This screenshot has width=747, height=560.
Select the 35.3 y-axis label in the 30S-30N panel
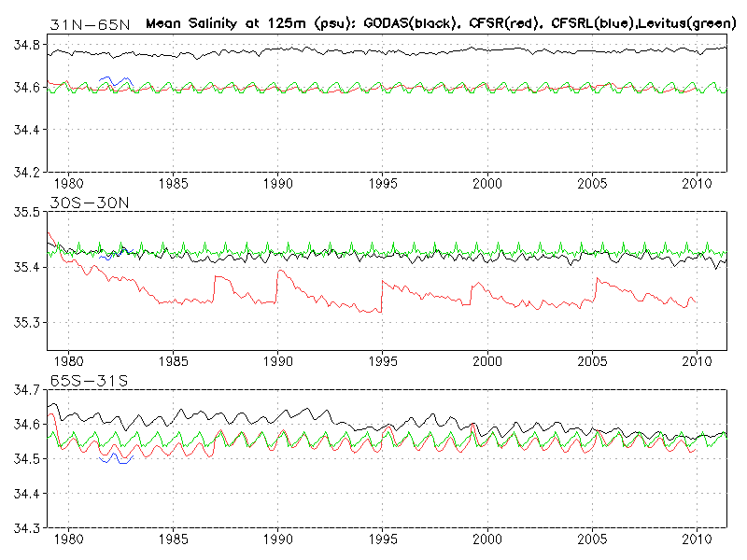[27, 323]
